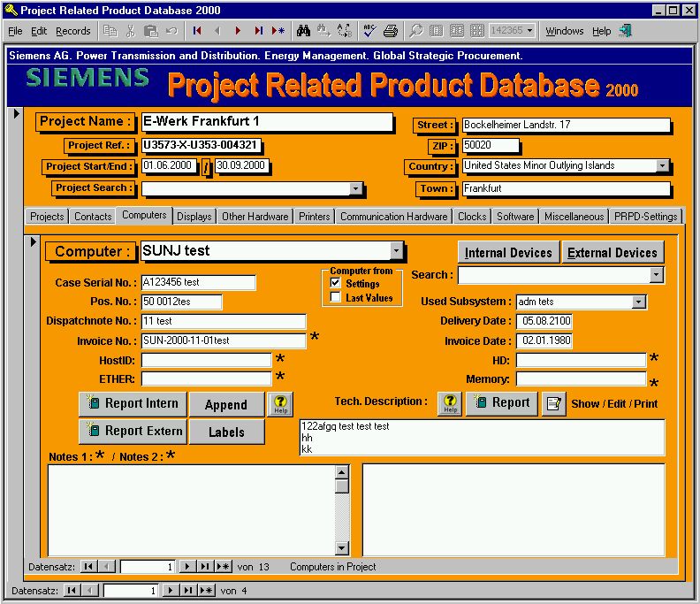
Task: Click two pages view icon
Action: [x=457, y=30]
